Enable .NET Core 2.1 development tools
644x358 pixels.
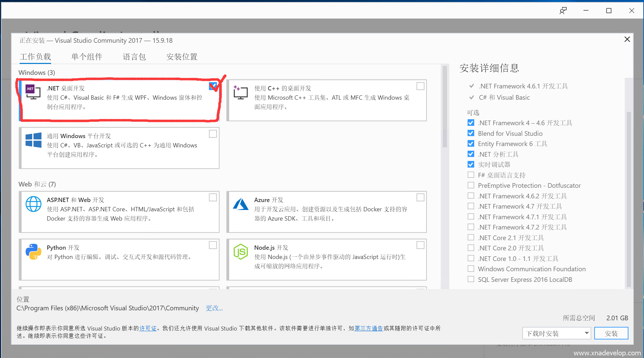tap(471, 237)
